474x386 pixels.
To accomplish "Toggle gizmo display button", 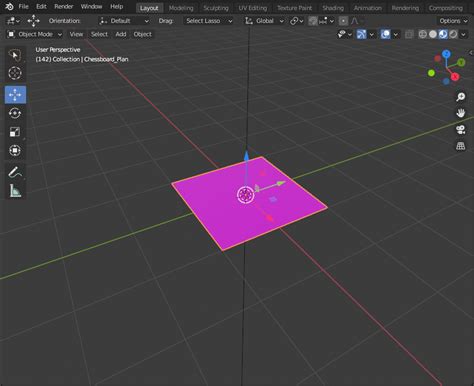I will point(361,34).
